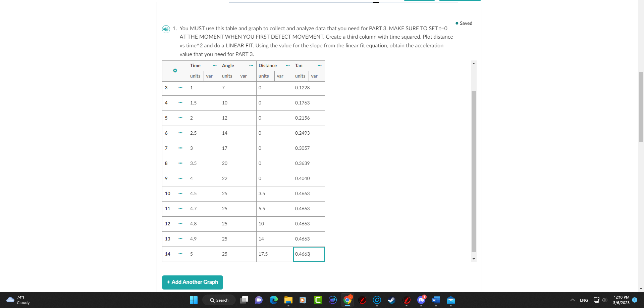Open row 8 options menu
The height and width of the screenshot is (308, 644).
click(x=180, y=163)
